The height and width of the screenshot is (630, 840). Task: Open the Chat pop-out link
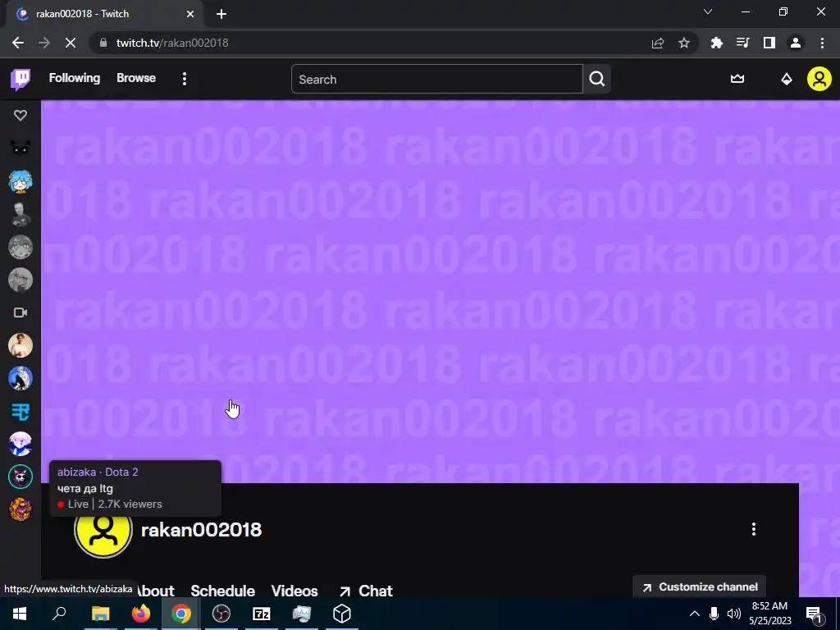(x=366, y=591)
